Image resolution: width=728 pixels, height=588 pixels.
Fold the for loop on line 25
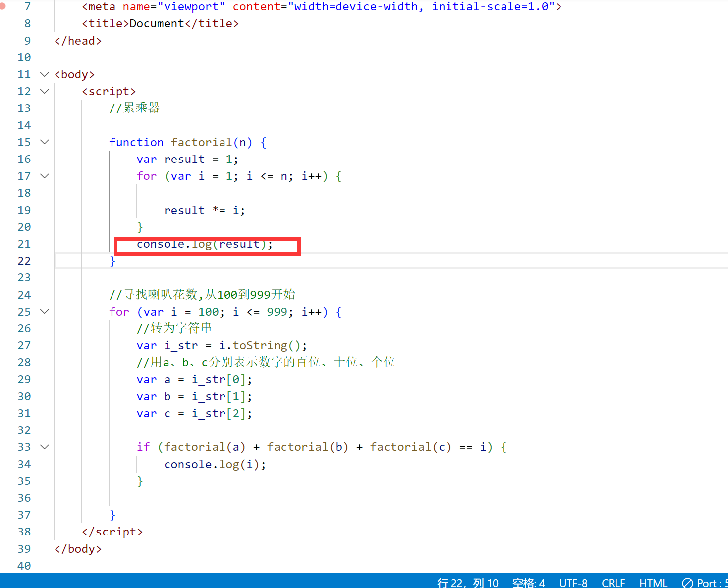click(45, 312)
